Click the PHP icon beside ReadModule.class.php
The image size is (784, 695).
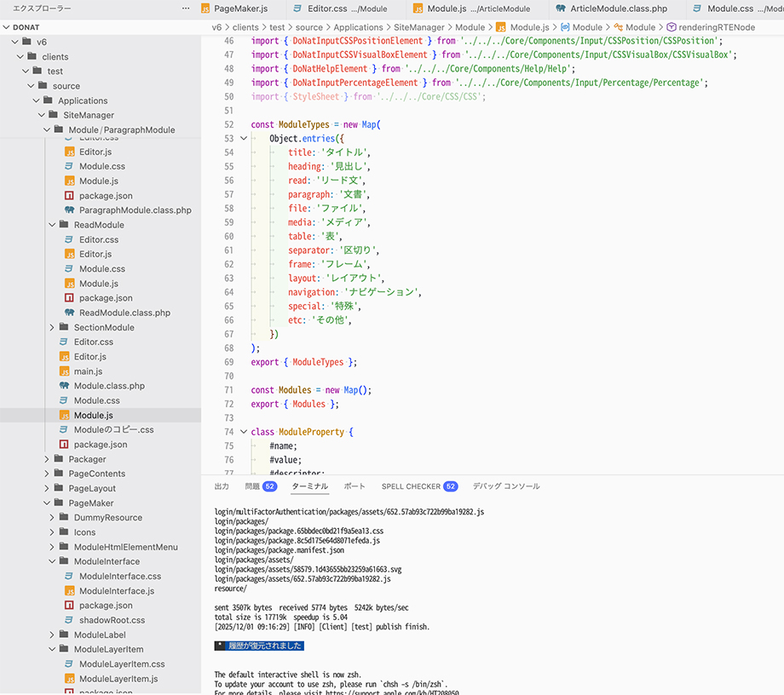70,313
